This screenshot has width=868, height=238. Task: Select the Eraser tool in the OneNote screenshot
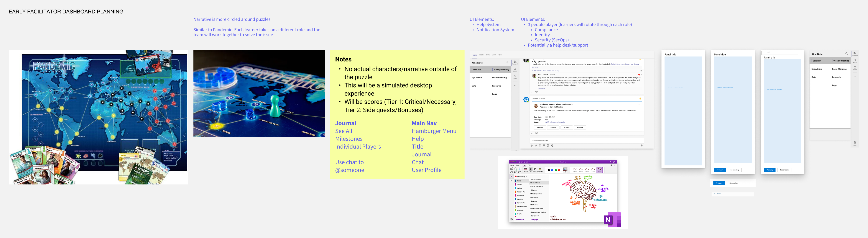526,170
